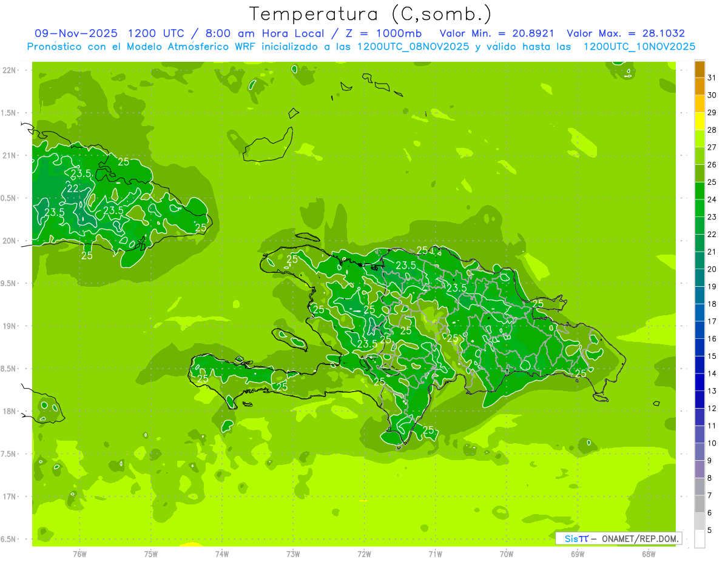The width and height of the screenshot is (728, 562).
Task: Click the color bar label '31'
Action: (x=712, y=78)
